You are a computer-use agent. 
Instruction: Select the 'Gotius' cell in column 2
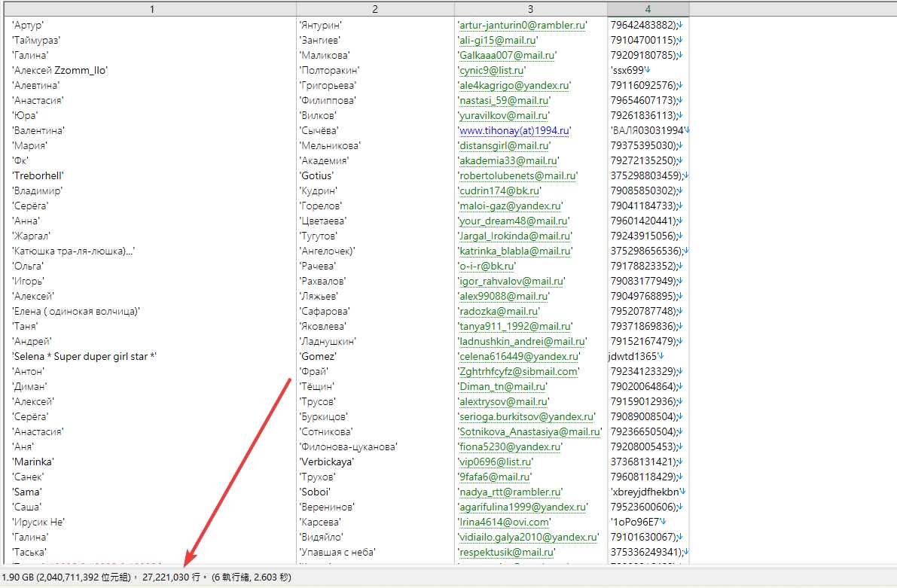click(316, 175)
